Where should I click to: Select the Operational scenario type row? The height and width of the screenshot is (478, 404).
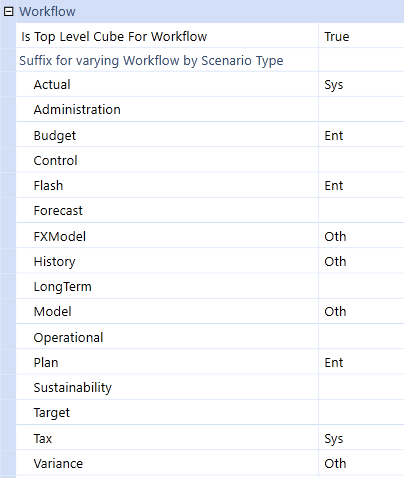coord(210,336)
